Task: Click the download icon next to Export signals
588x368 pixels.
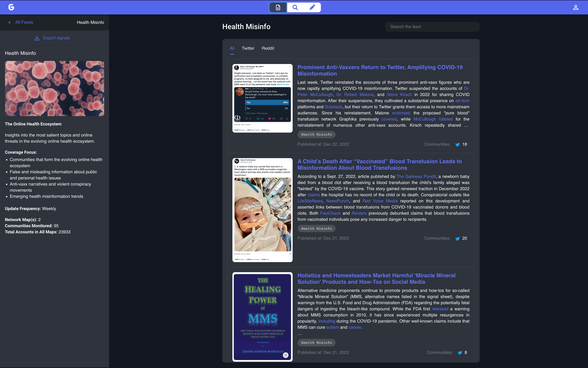Action: 37,38
